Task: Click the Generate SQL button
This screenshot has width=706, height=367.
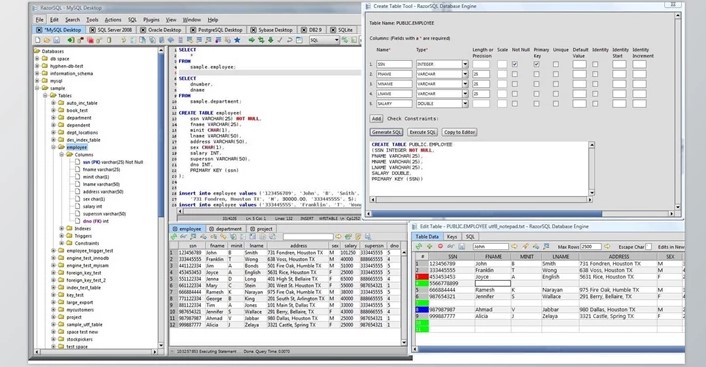Action: [386, 132]
